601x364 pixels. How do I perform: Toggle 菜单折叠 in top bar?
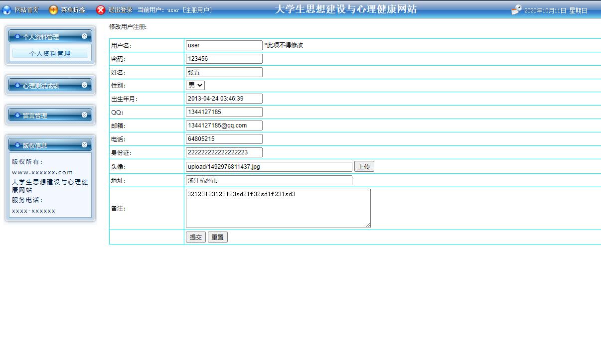(x=73, y=10)
